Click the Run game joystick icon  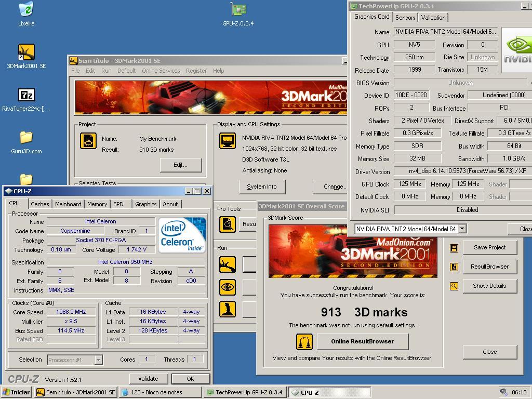228,310
